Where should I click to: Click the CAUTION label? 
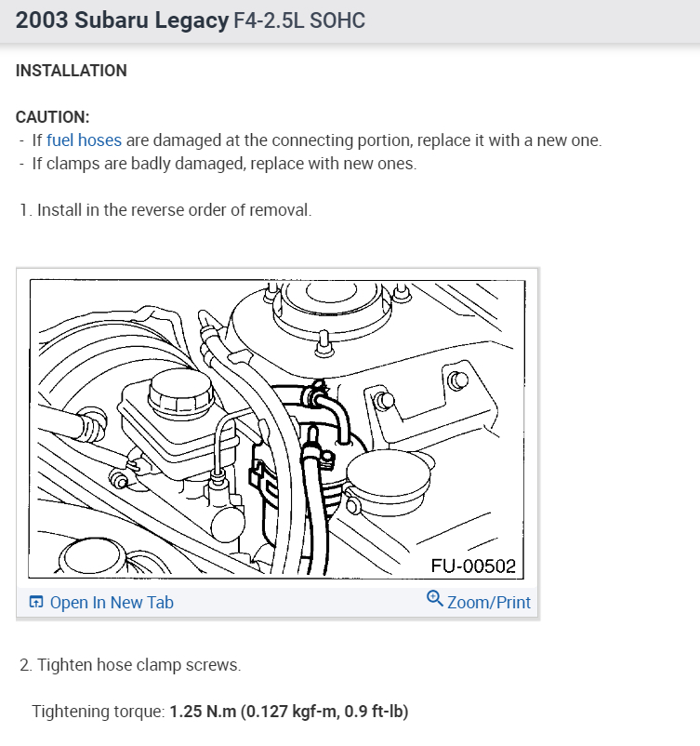point(52,117)
